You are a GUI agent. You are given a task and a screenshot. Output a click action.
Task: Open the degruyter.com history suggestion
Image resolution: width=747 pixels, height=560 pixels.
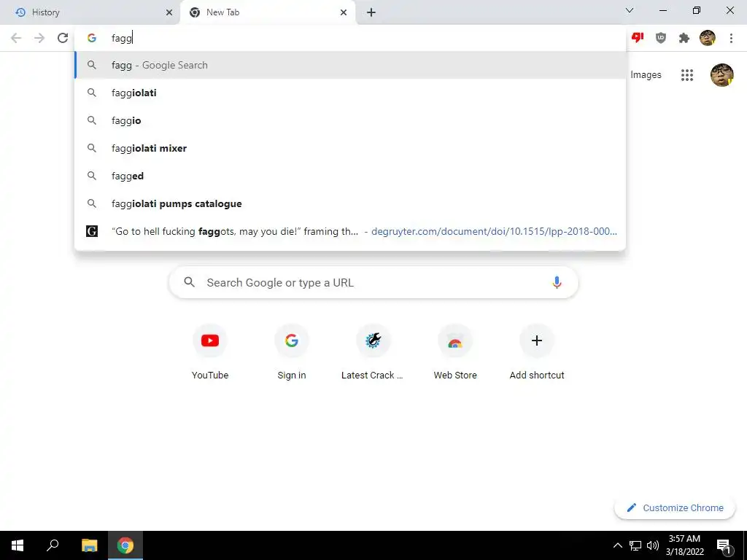click(350, 231)
